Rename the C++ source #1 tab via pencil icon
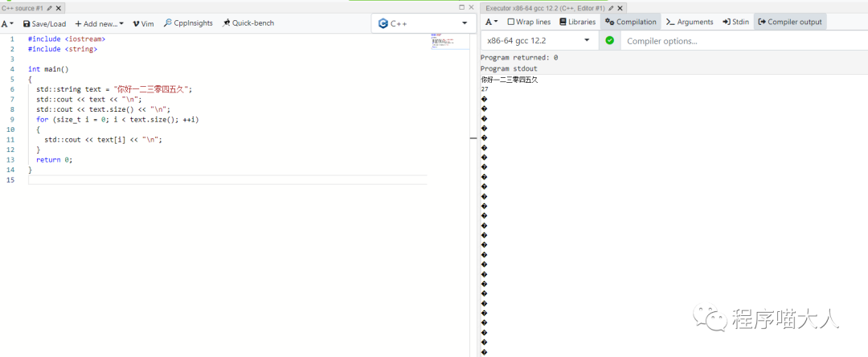 [50, 7]
